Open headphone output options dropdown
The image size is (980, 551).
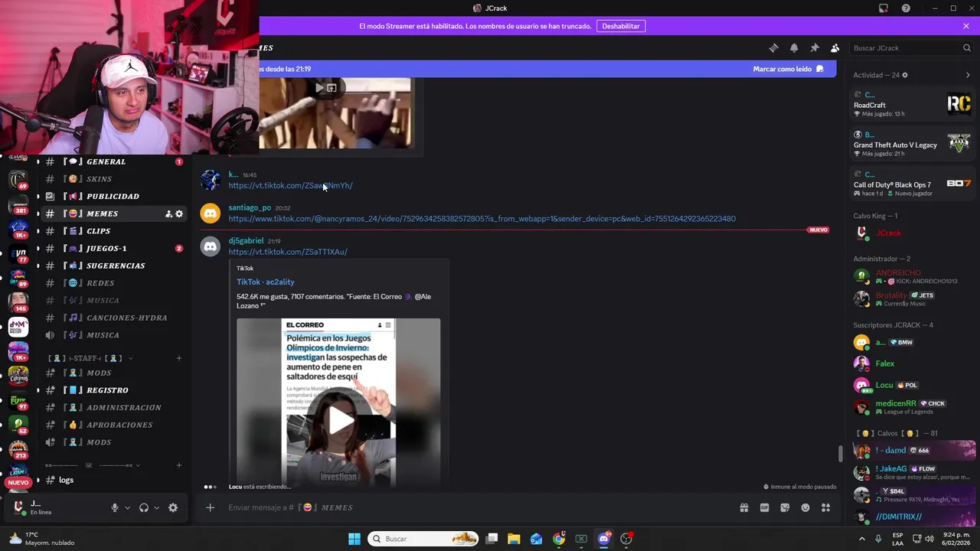(156, 507)
